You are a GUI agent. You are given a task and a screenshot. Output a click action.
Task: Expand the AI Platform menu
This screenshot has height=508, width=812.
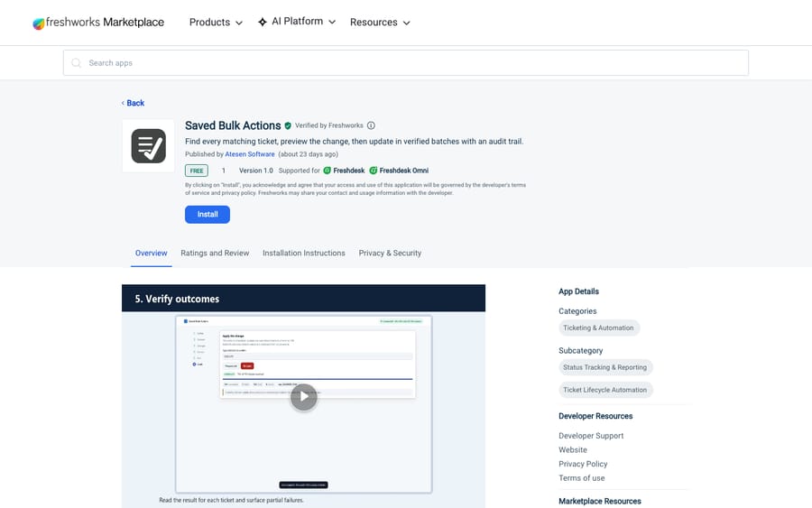(297, 22)
